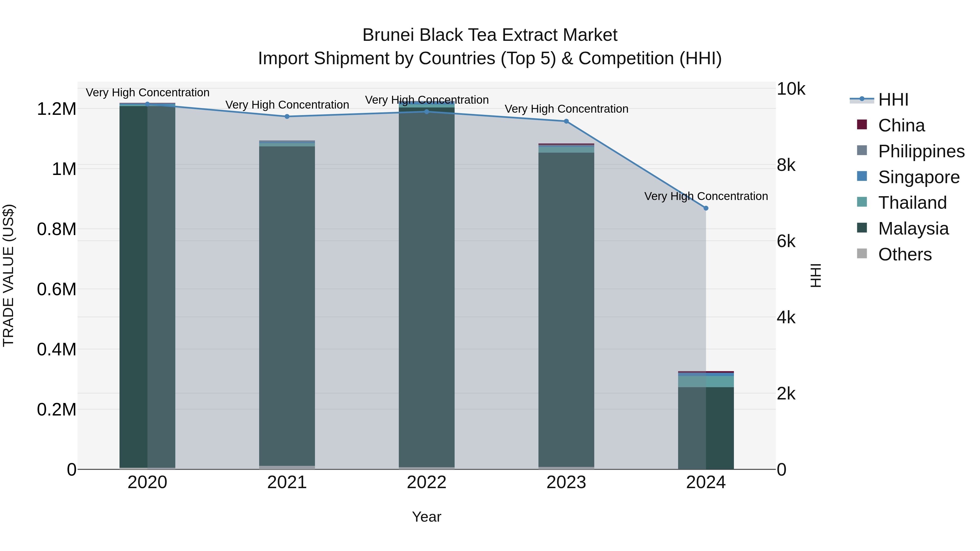
Task: Click the 2020 x-axis label
Action: [148, 482]
